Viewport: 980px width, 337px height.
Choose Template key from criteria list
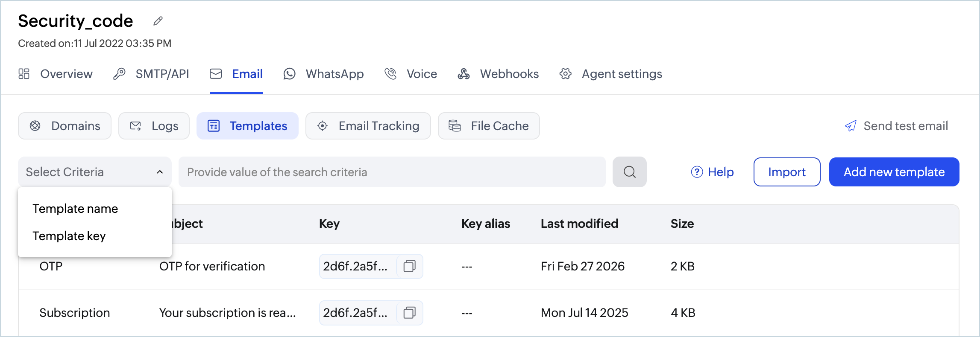[69, 236]
